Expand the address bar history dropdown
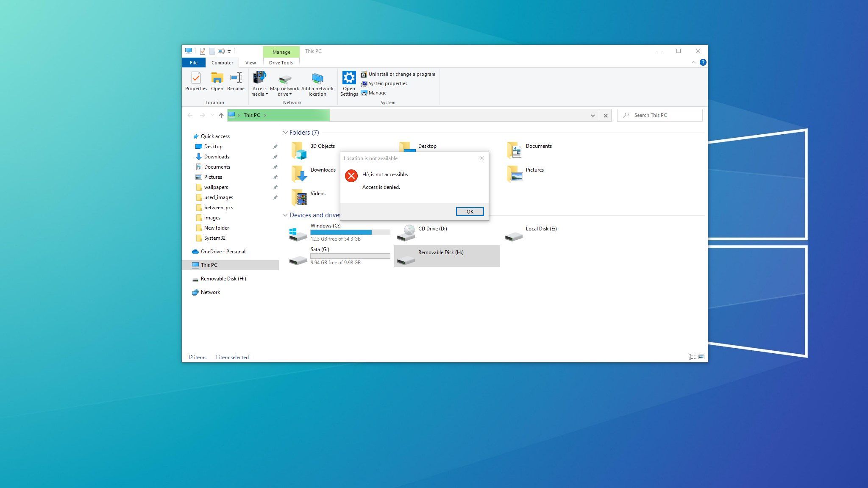The width and height of the screenshot is (868, 488). [593, 115]
